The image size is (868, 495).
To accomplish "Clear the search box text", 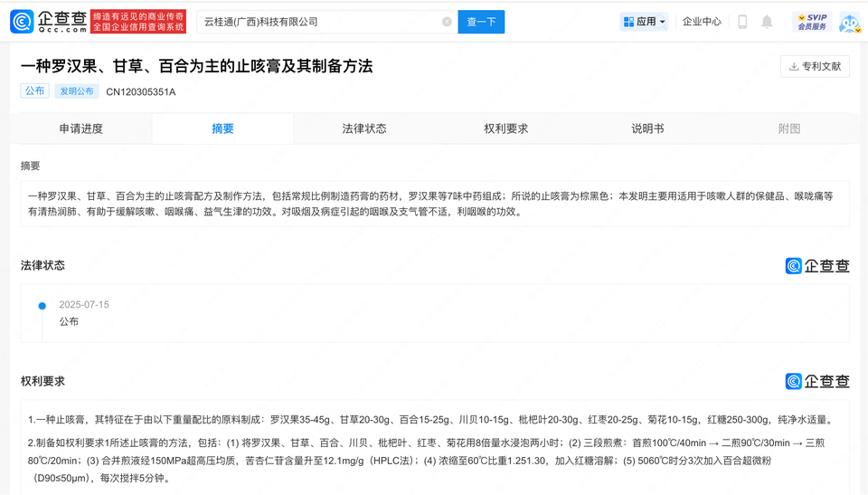I will pos(447,22).
